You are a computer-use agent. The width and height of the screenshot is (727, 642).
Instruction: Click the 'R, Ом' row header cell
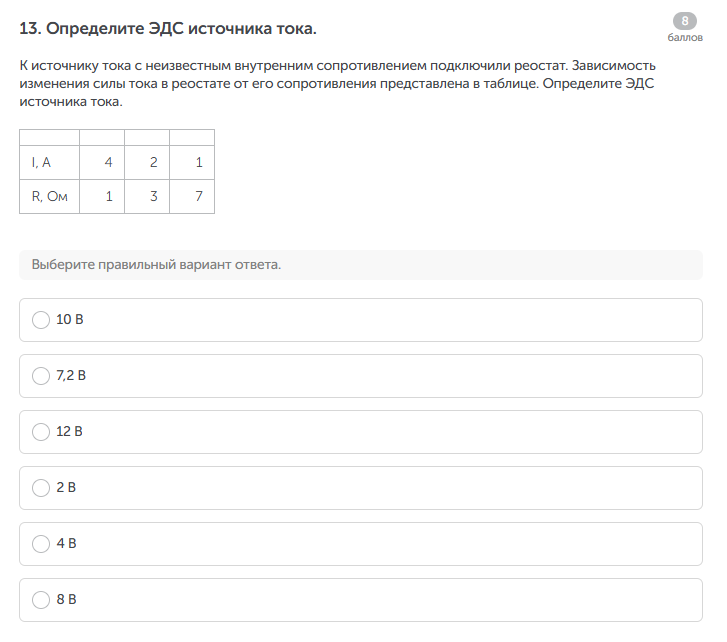point(49,196)
